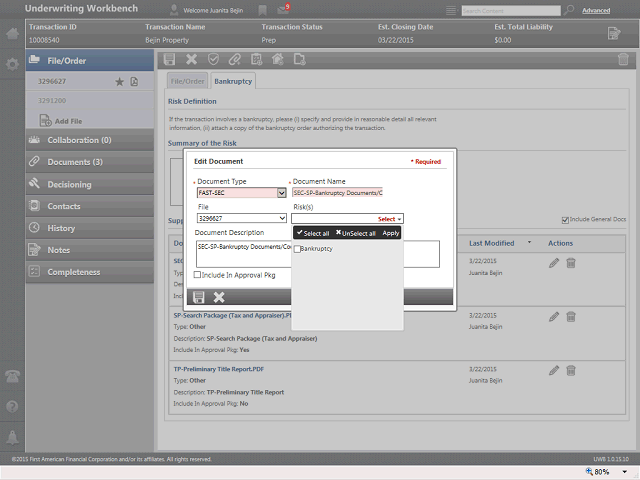Click the favorite star for file 3296627
Viewport: 640px width, 480px height.
(119, 82)
